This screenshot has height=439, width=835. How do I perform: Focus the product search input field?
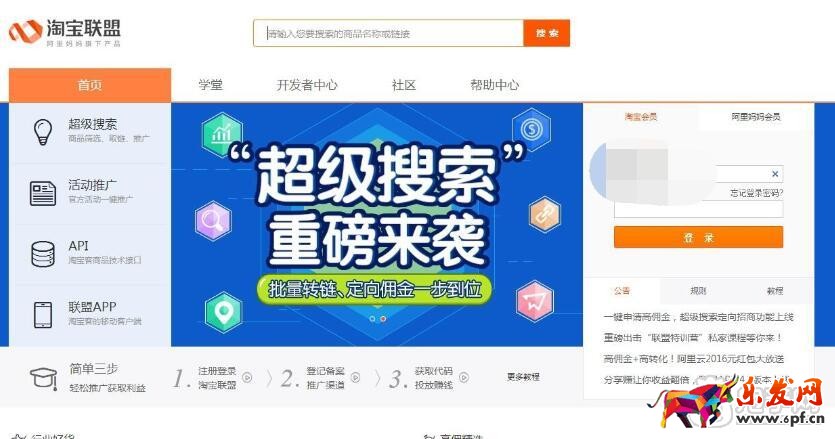[x=388, y=33]
